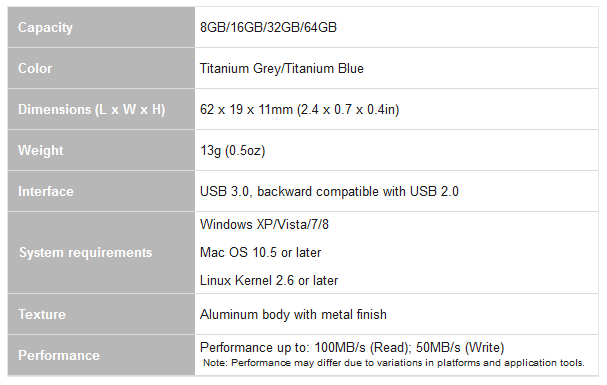Click the System requirements label

pyautogui.click(x=86, y=253)
